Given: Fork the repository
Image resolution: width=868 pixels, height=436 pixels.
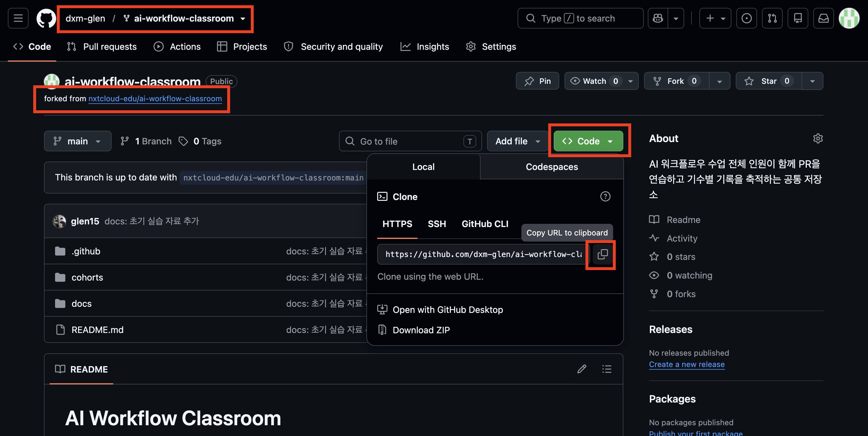Looking at the screenshot, I should [676, 81].
